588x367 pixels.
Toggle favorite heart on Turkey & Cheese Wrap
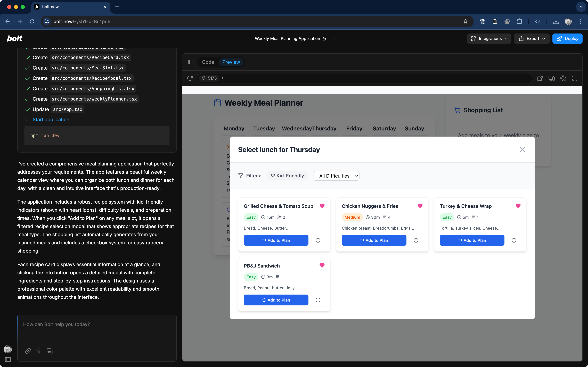pos(518,206)
